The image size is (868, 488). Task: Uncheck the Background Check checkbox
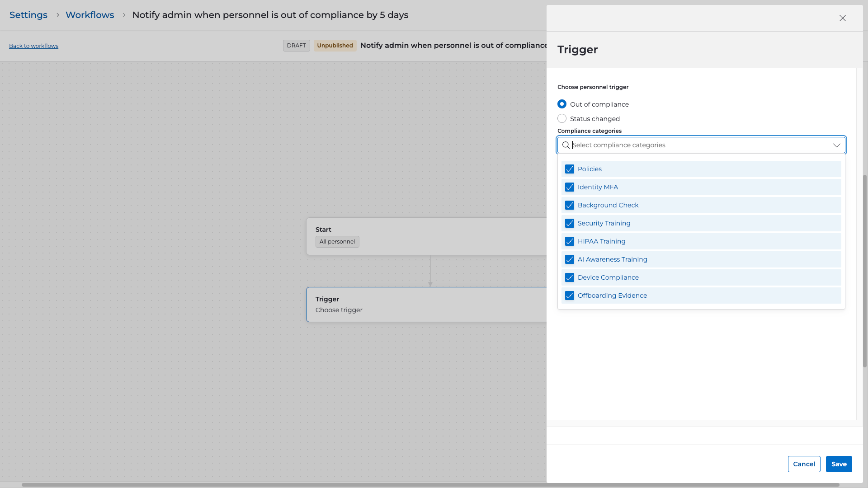(570, 205)
